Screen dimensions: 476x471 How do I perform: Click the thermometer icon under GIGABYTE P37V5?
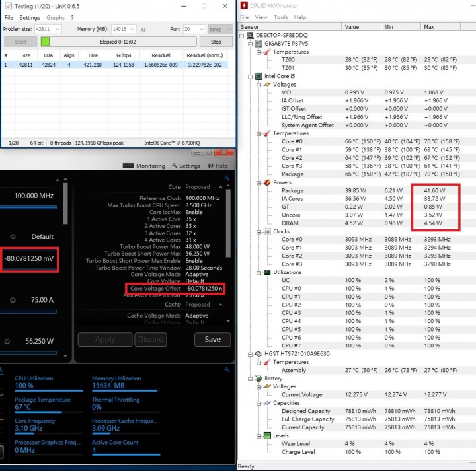tap(267, 52)
